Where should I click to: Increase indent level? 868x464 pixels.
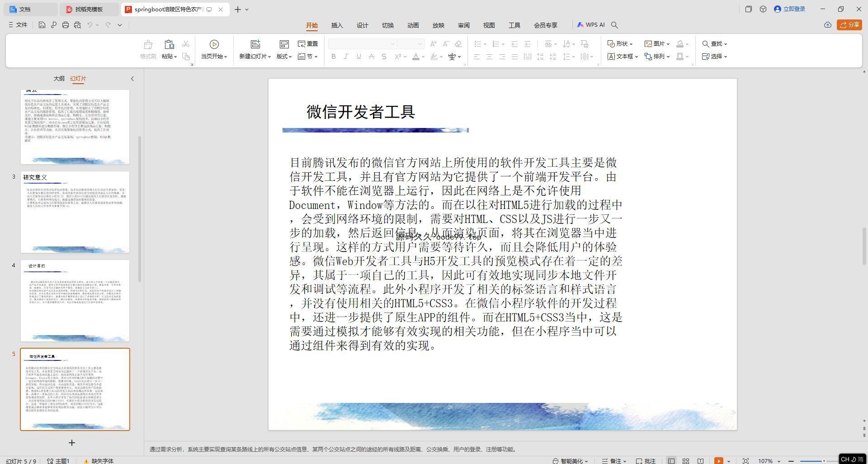click(x=527, y=44)
